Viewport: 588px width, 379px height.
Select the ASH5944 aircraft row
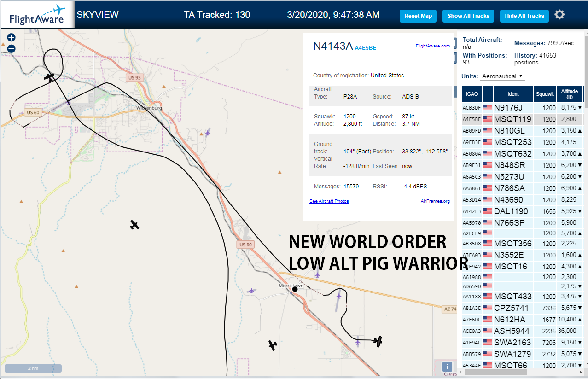[x=523, y=331]
